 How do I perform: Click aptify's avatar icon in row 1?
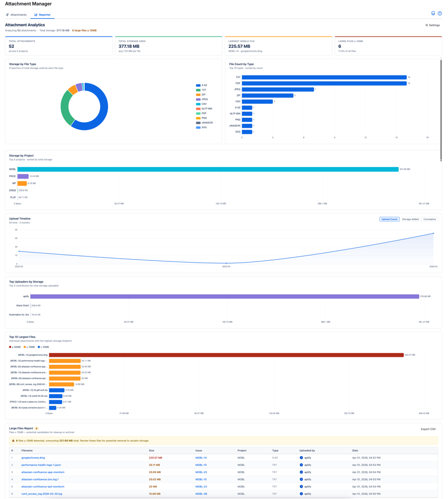point(300,457)
